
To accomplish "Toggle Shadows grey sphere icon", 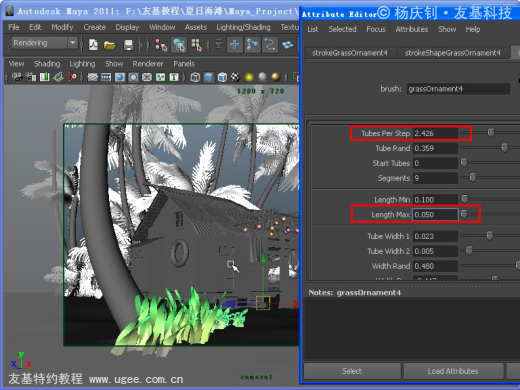I will pos(263,77).
